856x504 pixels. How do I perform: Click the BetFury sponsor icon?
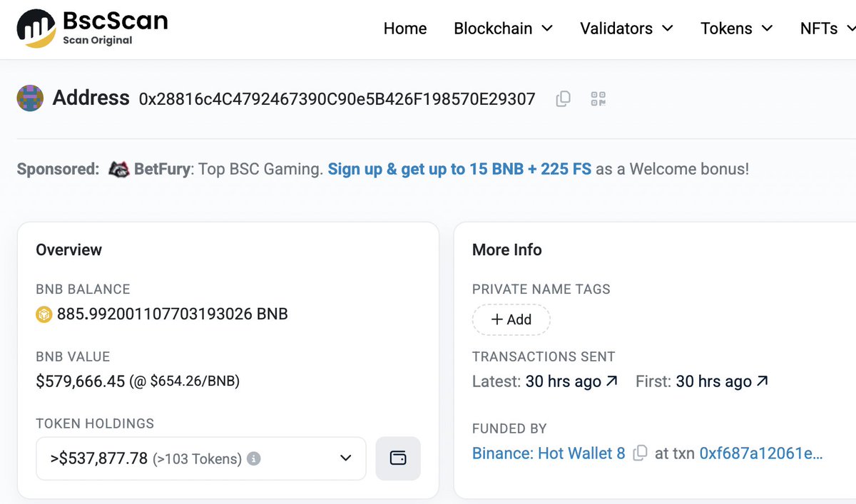point(118,170)
